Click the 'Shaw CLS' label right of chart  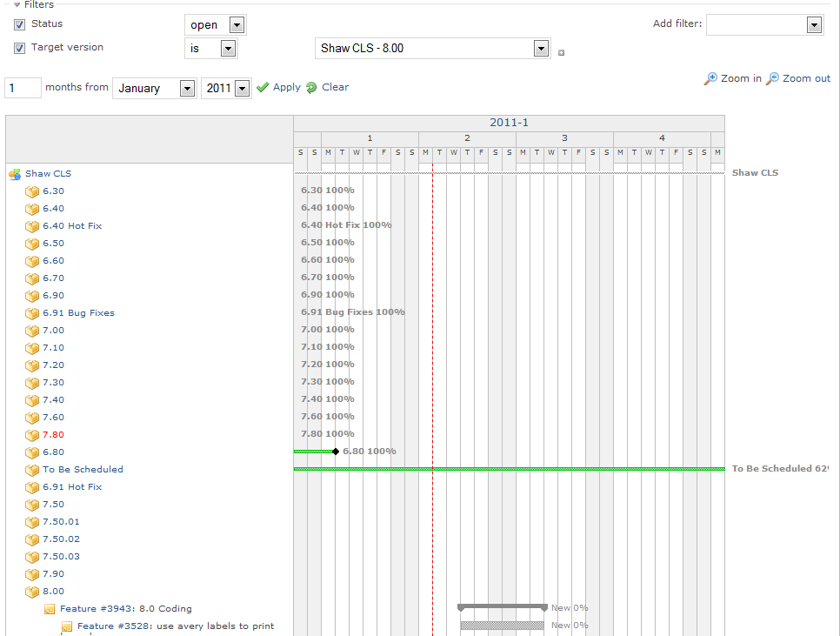[x=756, y=173]
